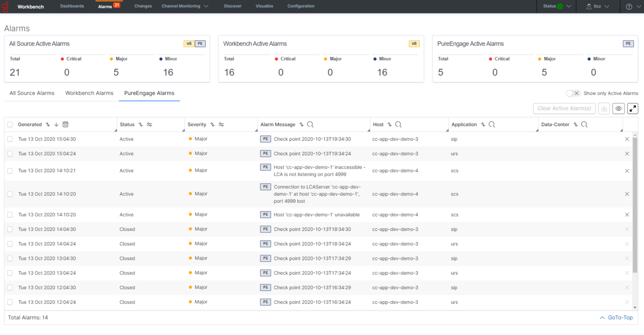Click the Clear Active Alarm(s) button
The image size is (644, 335).
point(564,108)
